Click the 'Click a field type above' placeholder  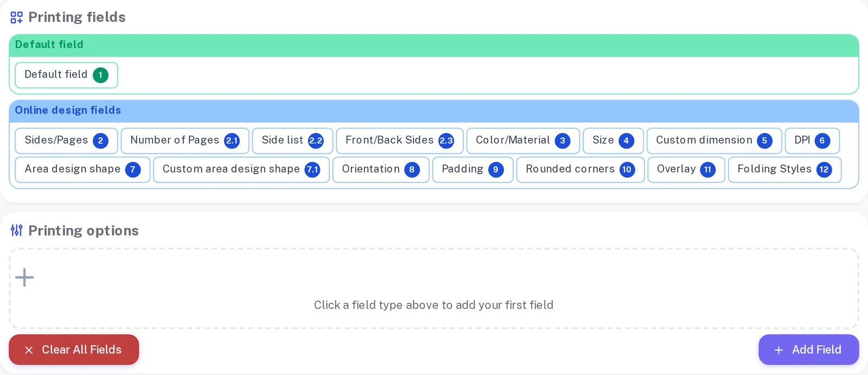433,305
